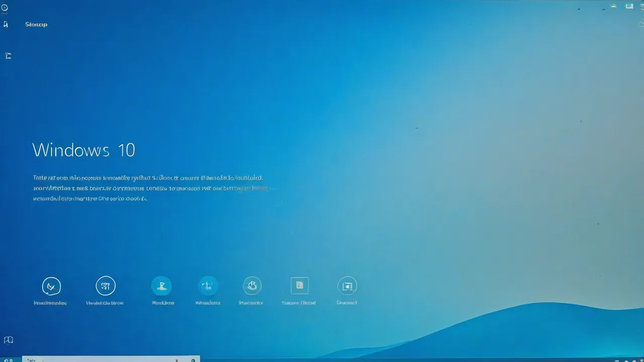The width and height of the screenshot is (644, 362).
Task: Click the round clock icon in the top-left corner
Action: 5,8
